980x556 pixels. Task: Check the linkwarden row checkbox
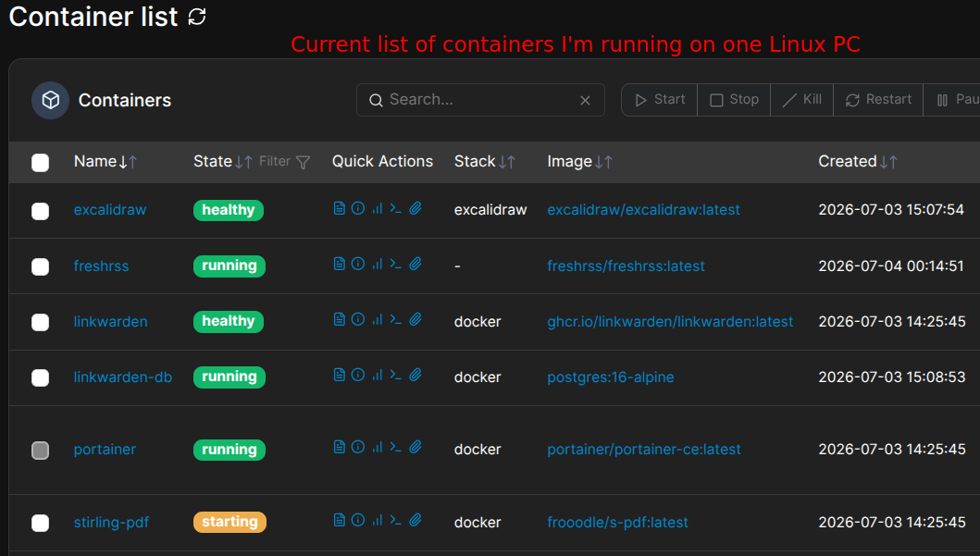(41, 322)
